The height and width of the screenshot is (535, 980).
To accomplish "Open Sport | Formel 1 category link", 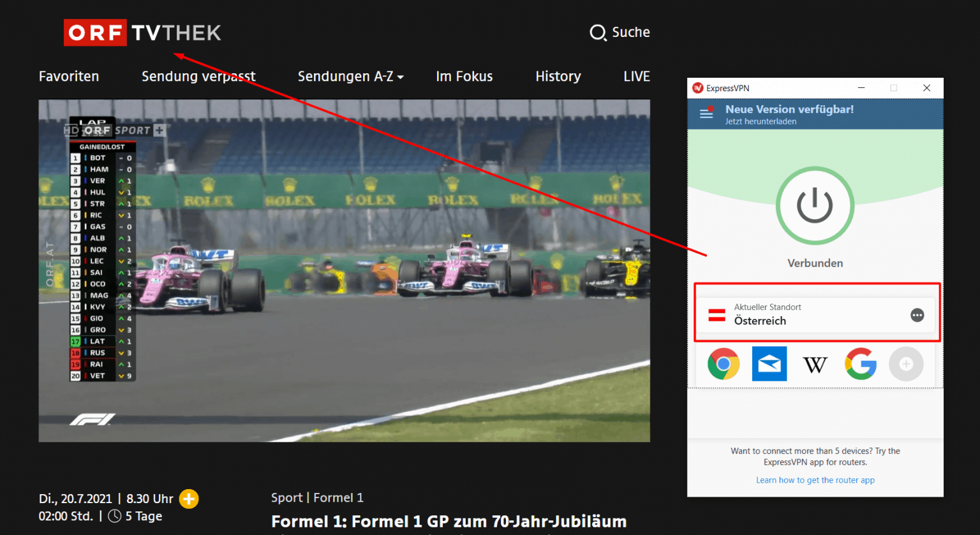I will tap(317, 498).
